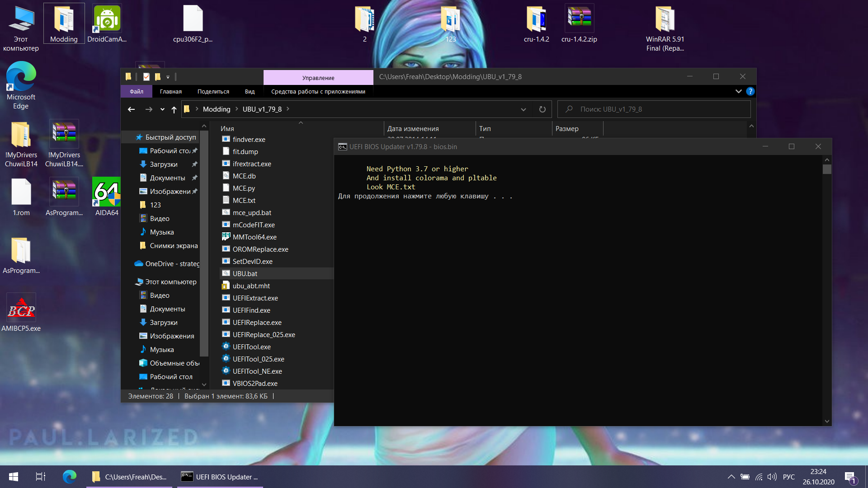This screenshot has width=868, height=488.
Task: Open the Explorer help icon
Action: pyautogui.click(x=750, y=91)
